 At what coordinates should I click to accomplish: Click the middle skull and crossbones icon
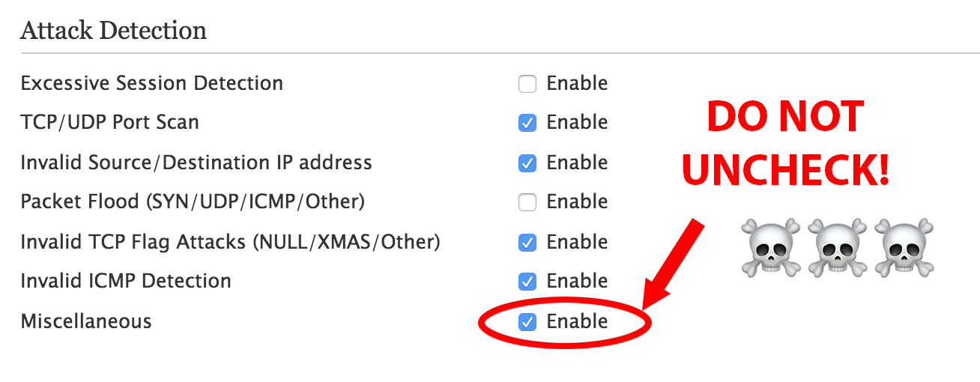(x=838, y=247)
